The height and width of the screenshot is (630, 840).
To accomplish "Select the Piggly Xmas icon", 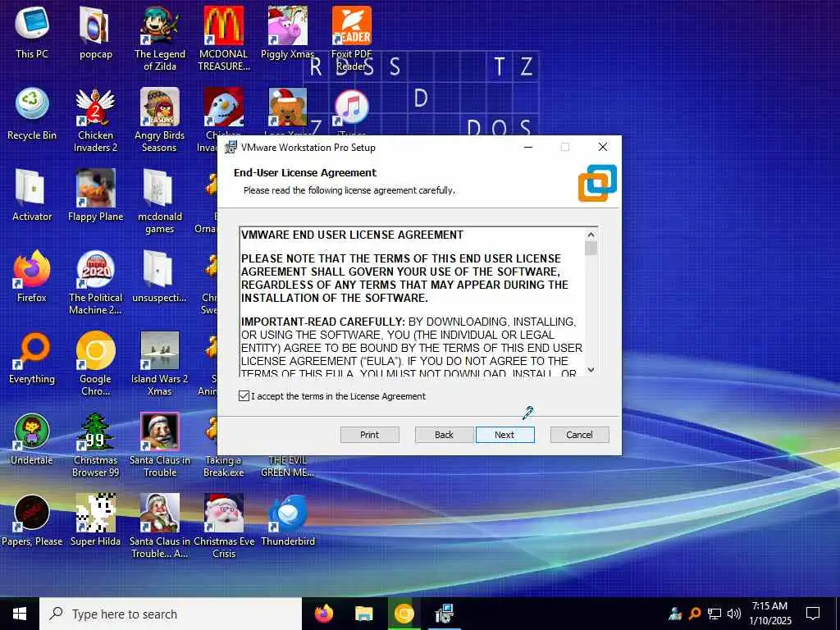I will coord(288,32).
